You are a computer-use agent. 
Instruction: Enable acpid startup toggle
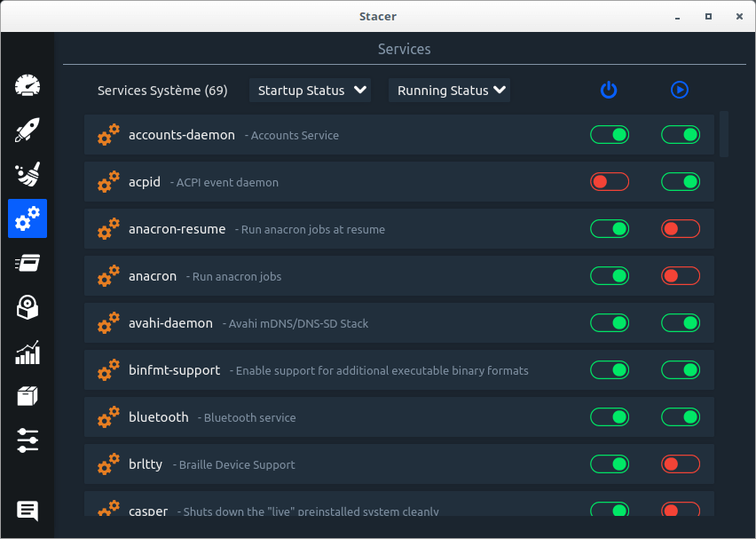pyautogui.click(x=610, y=182)
